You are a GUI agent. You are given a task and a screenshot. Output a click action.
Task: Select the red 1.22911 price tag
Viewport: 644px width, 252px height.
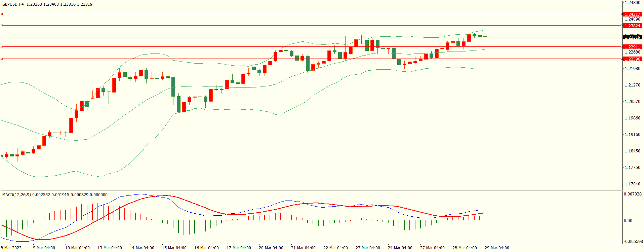coord(632,47)
